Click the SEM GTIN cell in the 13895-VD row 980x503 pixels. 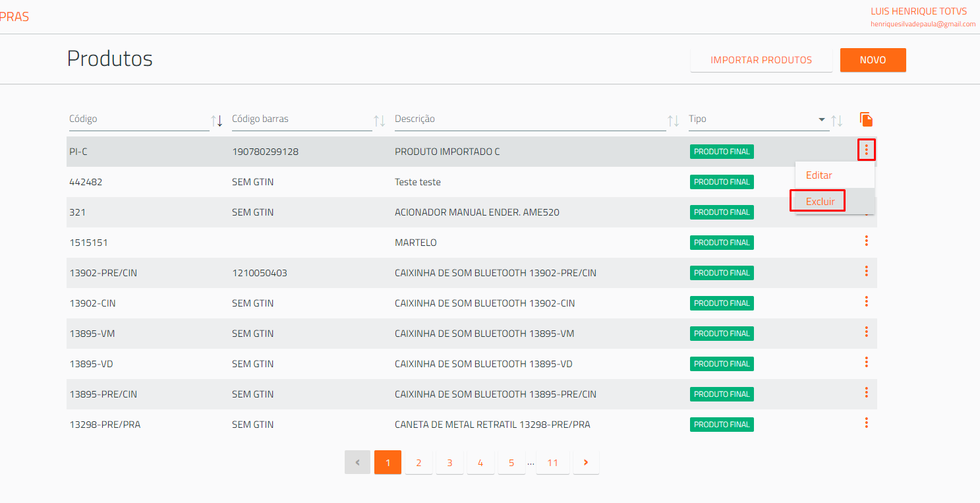(252, 364)
